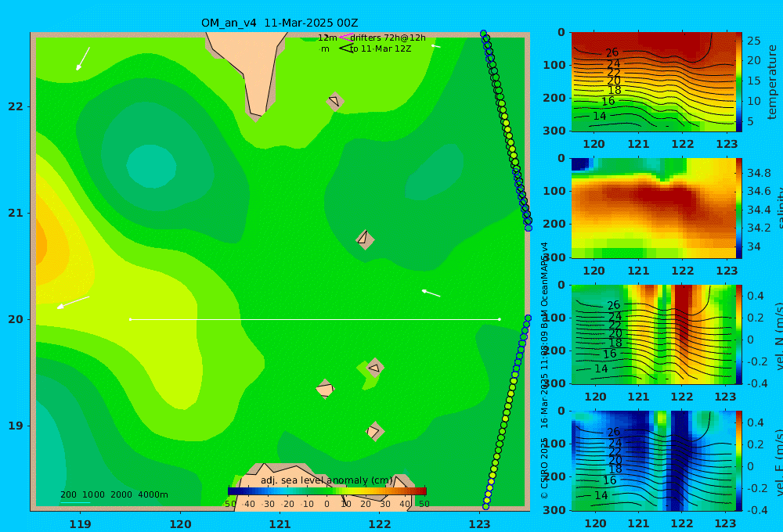
Task: Click the map title 'OM_an_v4 11-Mar-2025 00Z'
Action: (280, 23)
